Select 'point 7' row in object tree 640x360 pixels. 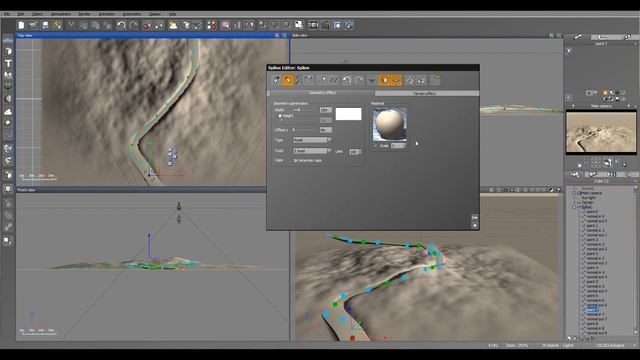pos(592,310)
